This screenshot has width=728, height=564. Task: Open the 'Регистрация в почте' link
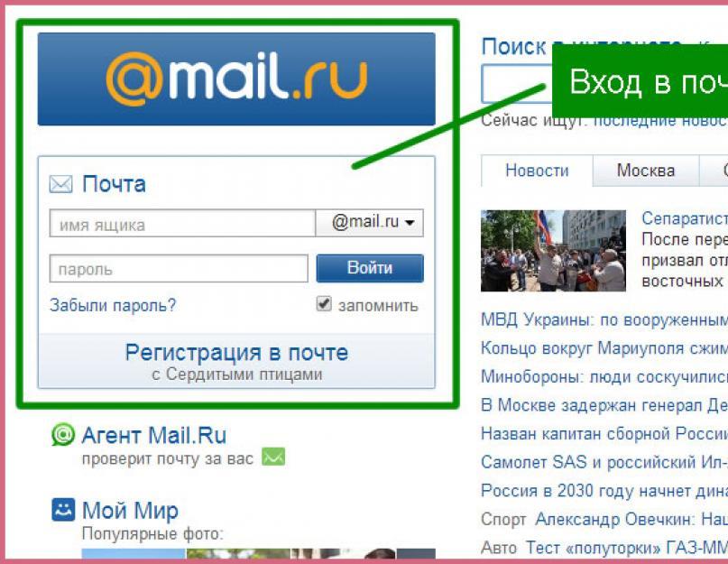[x=236, y=353]
